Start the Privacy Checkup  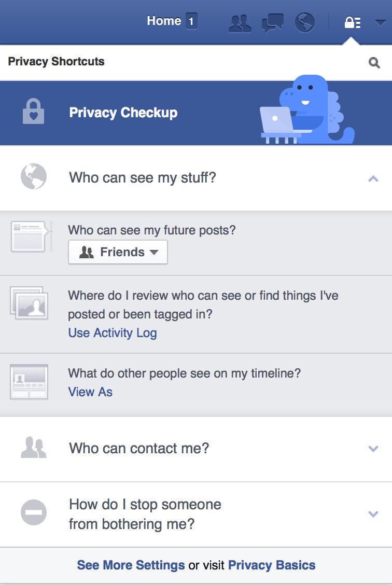point(123,113)
